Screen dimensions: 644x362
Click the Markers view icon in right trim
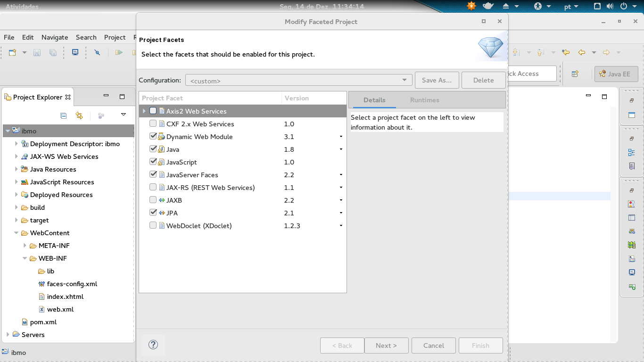[x=632, y=204]
